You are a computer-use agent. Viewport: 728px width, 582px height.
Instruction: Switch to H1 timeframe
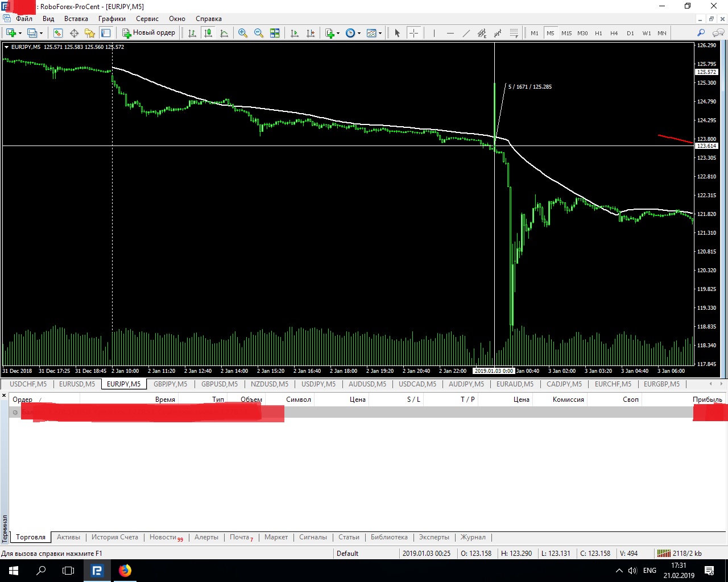[598, 33]
